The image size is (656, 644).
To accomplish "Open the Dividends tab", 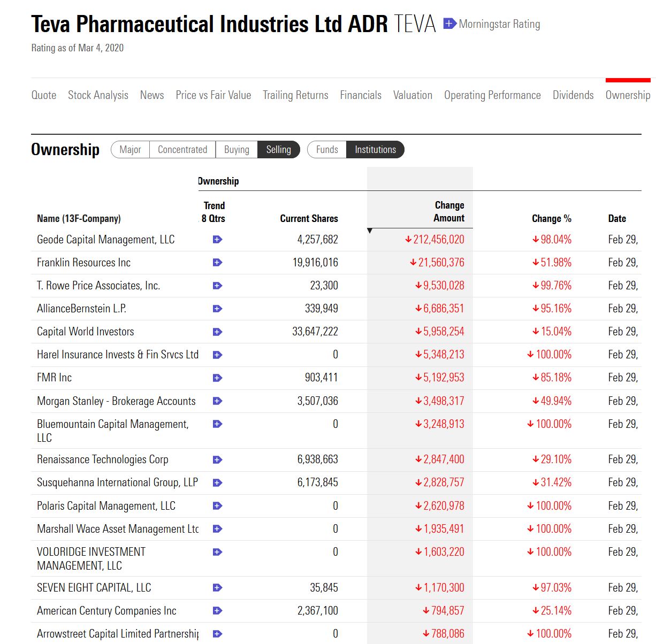I will [x=573, y=95].
